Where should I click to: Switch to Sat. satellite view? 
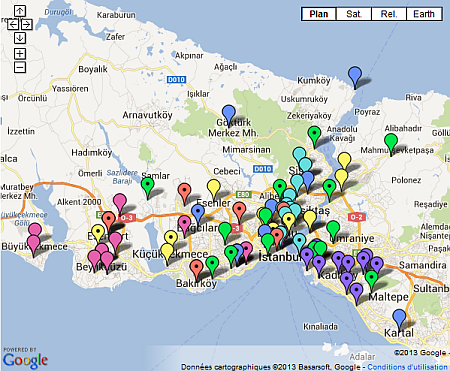(354, 14)
